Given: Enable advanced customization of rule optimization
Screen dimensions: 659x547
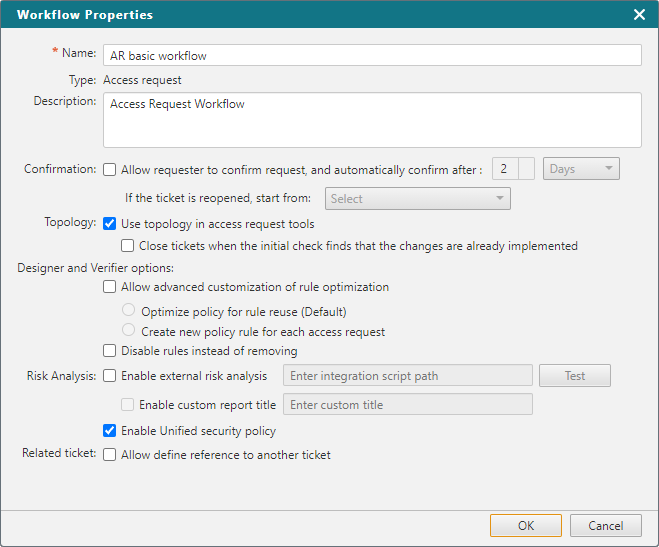Looking at the screenshot, I should pos(110,287).
